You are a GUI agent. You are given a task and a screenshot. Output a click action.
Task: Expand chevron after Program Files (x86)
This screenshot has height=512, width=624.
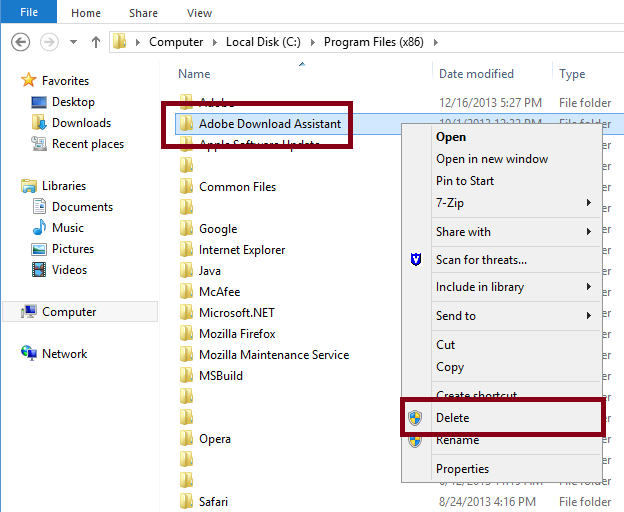pos(436,42)
